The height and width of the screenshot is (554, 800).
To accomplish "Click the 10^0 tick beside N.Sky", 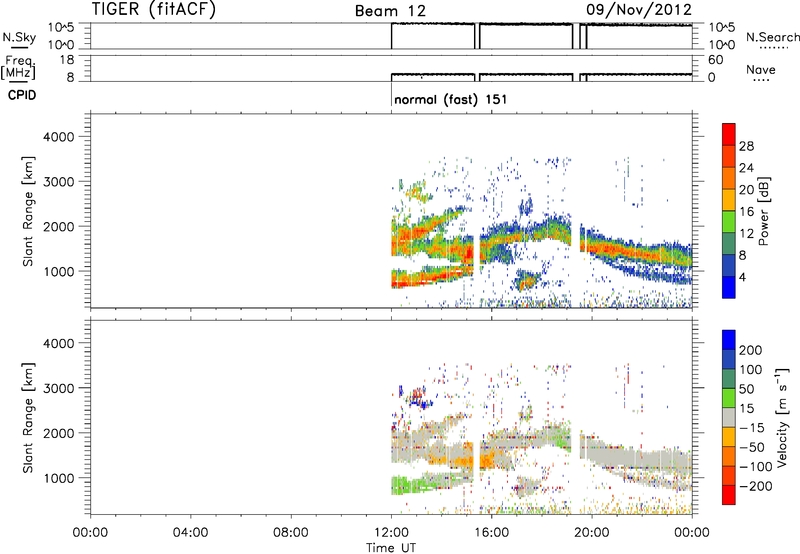I will pos(61,45).
